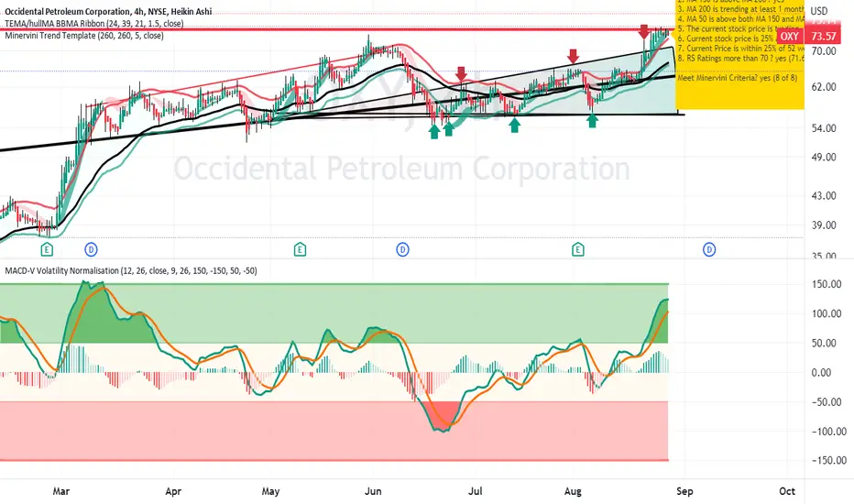Click the 'Current Price is within 25% of 52' line
The image size is (854, 504).
pos(740,49)
